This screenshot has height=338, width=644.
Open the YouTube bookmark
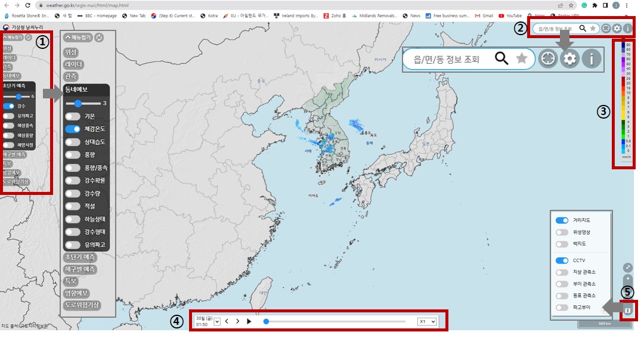pyautogui.click(x=510, y=15)
